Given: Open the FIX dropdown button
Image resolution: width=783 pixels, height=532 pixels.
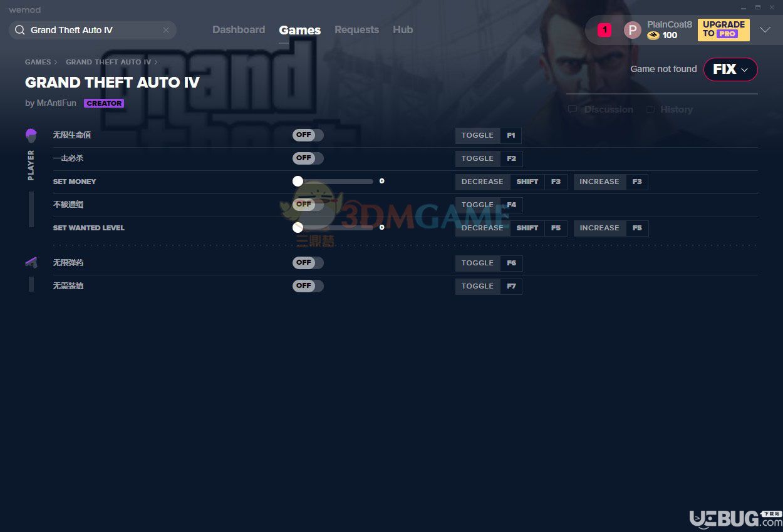Looking at the screenshot, I should pos(730,69).
